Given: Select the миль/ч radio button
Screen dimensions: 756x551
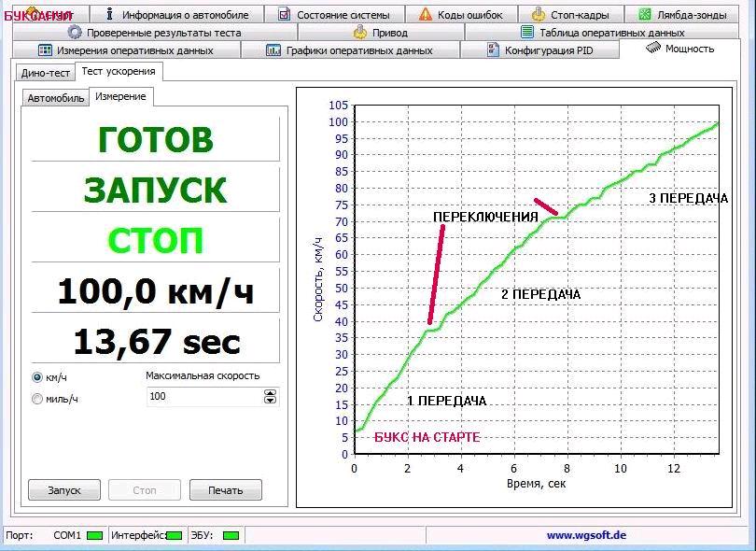Looking at the screenshot, I should (37, 399).
